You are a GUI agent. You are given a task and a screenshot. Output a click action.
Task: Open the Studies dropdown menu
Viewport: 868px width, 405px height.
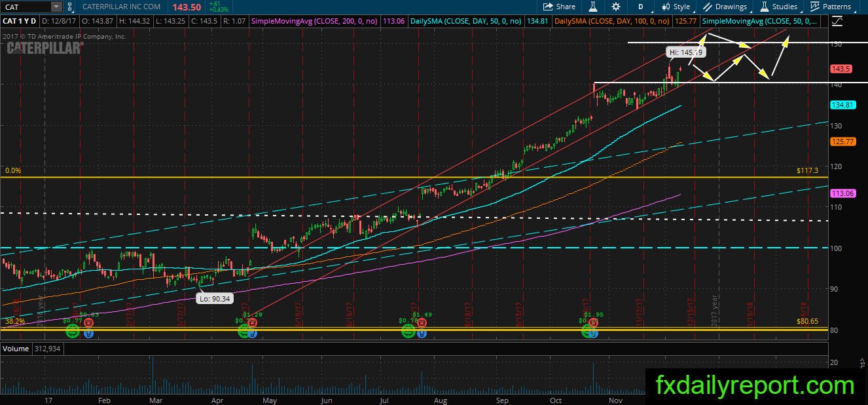pyautogui.click(x=779, y=7)
